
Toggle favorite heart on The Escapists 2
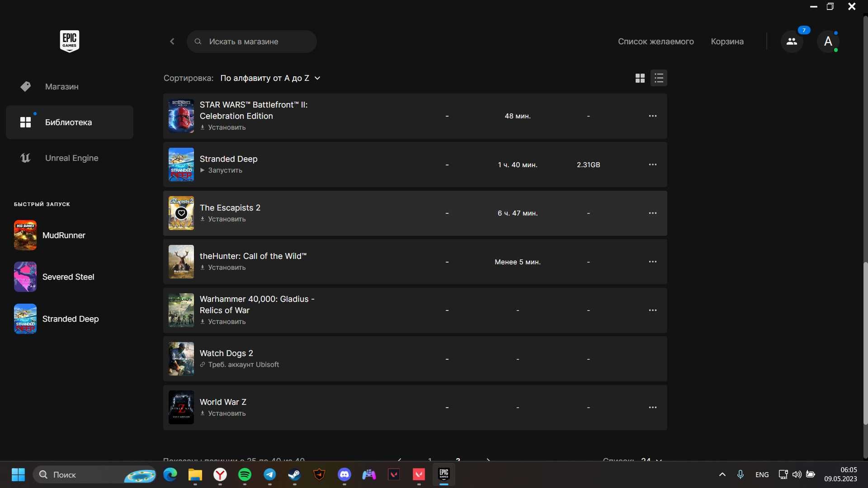coord(181,213)
